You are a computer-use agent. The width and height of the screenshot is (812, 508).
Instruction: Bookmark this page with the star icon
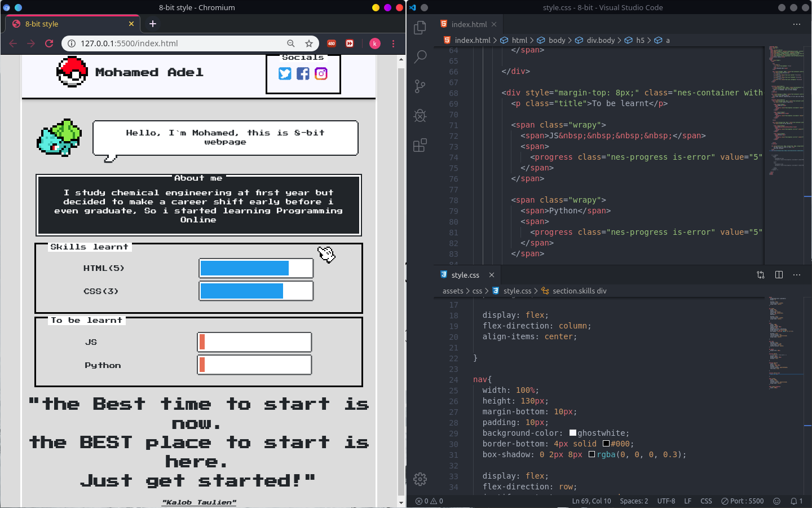309,43
